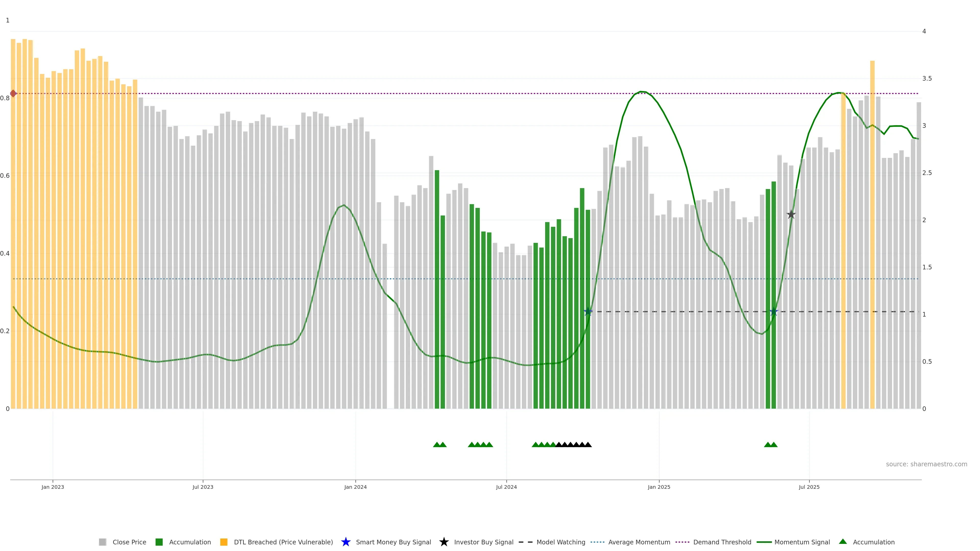980x551 pixels.
Task: Click the orange DTL Breached swatch
Action: 224,542
